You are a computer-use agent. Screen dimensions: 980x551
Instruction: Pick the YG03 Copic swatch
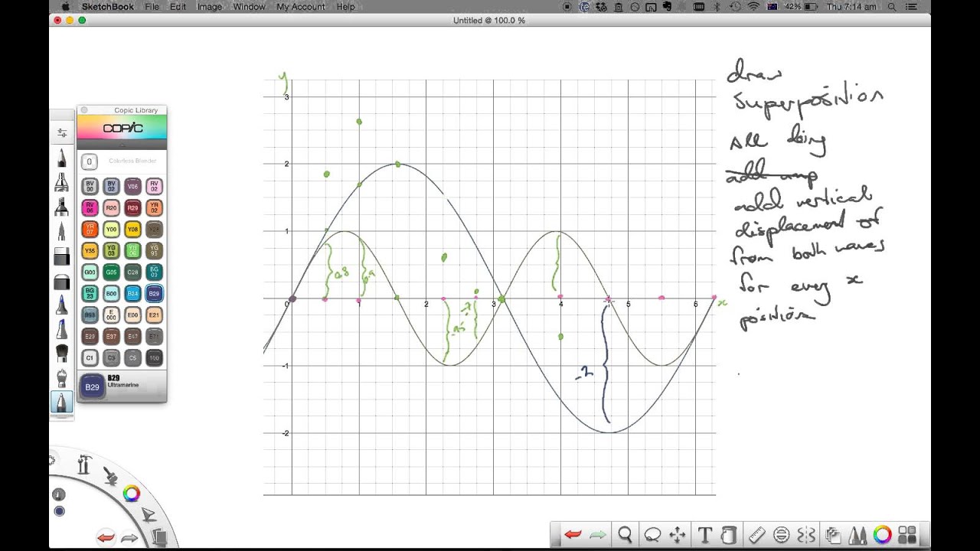[111, 250]
